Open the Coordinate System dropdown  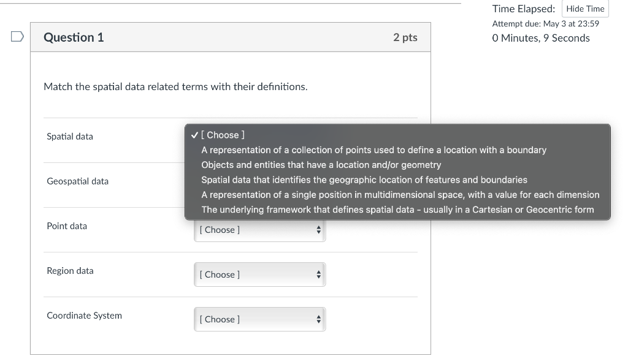[x=260, y=320]
